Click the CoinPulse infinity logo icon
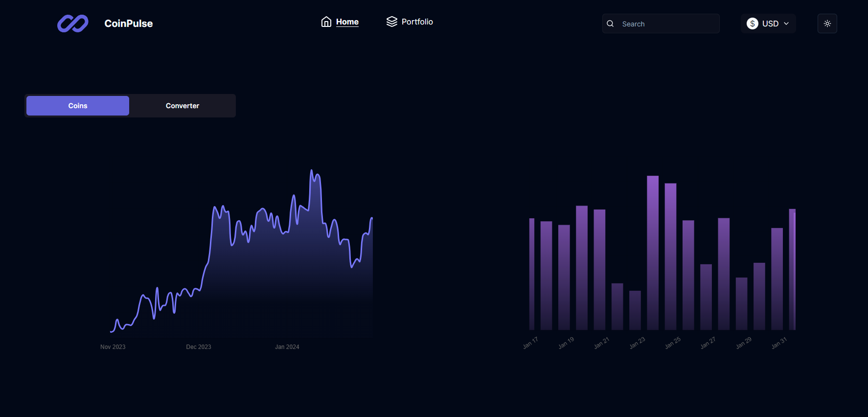Viewport: 868px width, 417px height. click(x=72, y=23)
